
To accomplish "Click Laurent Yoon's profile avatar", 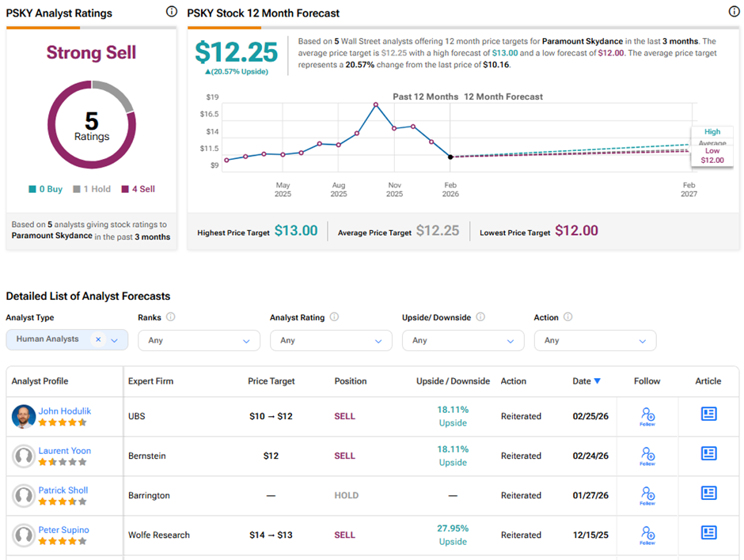I will [24, 456].
